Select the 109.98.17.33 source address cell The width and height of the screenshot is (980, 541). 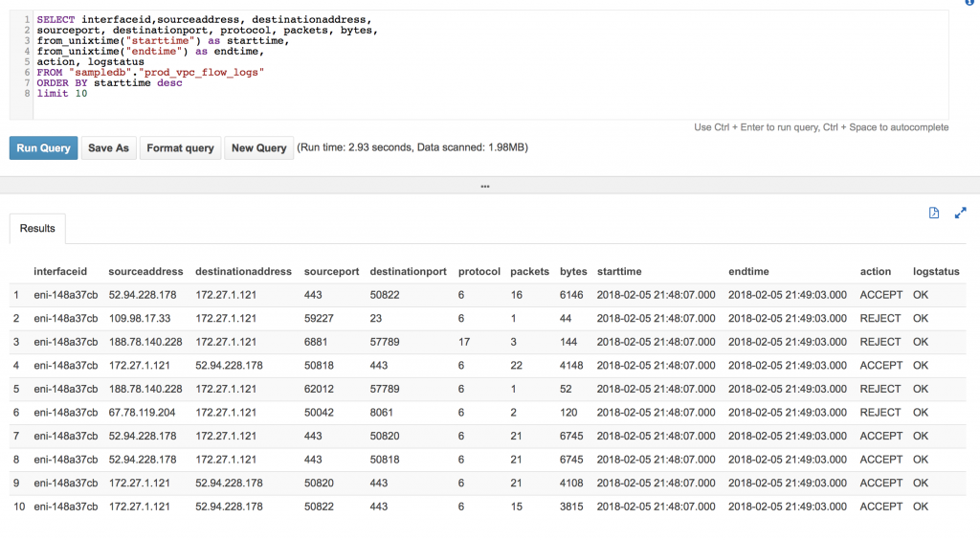pyautogui.click(x=141, y=318)
